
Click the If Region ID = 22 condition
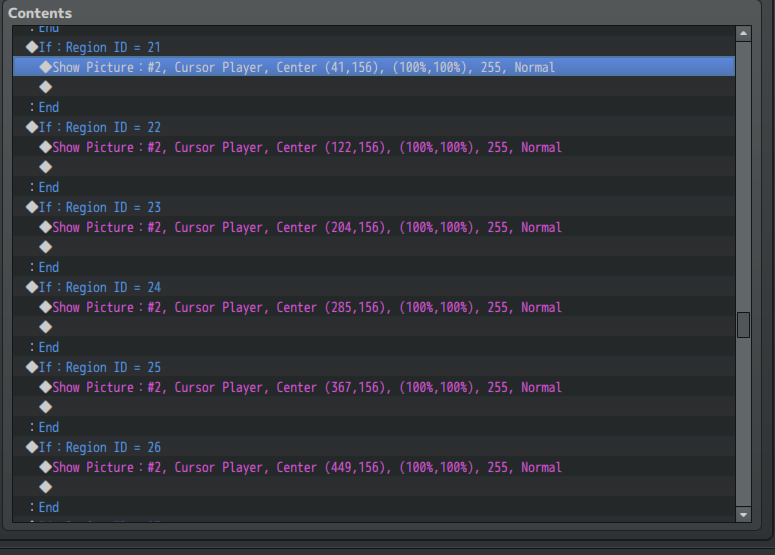98,127
